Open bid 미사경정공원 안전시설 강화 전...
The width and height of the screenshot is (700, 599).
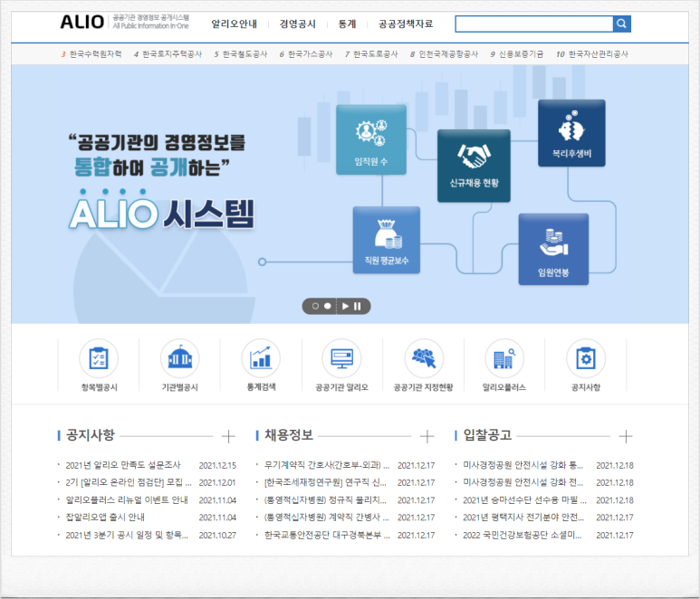(x=523, y=482)
